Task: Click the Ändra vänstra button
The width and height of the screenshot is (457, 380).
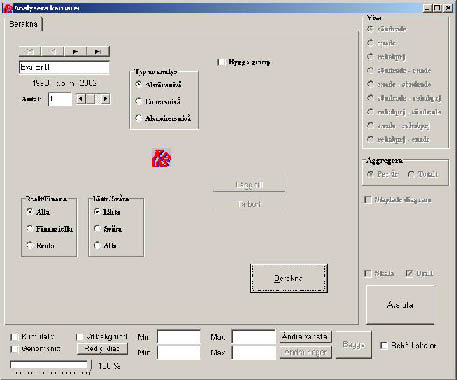Action: click(x=305, y=337)
